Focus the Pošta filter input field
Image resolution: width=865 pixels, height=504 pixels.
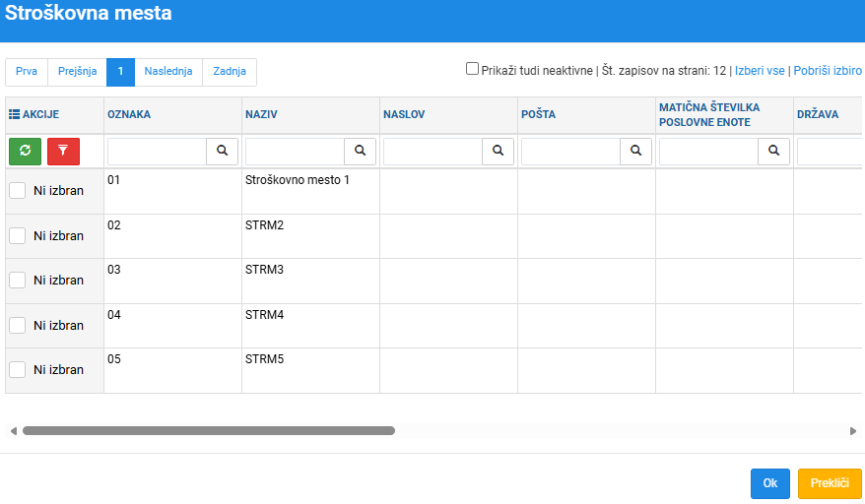click(x=571, y=151)
